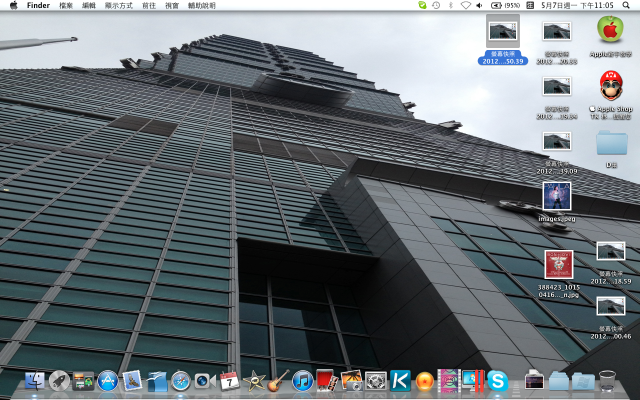
Task: Select the green apple desktop icon
Action: tap(611, 36)
